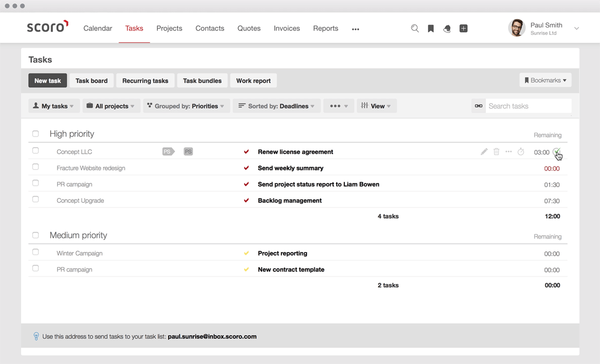
Task: Mark Renew license agreement as done
Action: (x=556, y=152)
